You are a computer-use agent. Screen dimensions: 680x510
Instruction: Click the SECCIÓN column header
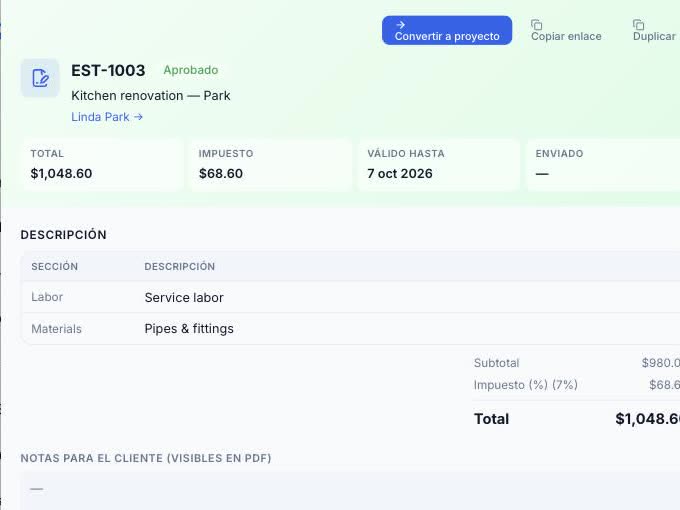[x=55, y=266]
